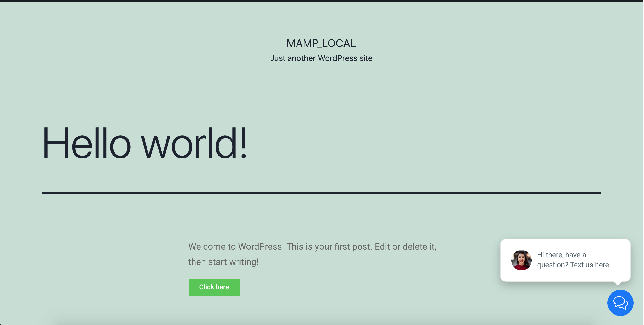Click the "then start writing!" text line
This screenshot has width=644, height=325.
tap(223, 262)
